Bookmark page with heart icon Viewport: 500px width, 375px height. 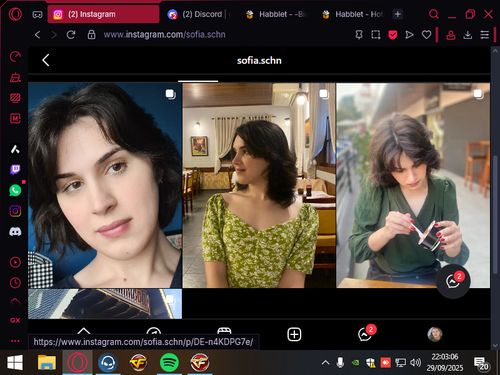[x=426, y=35]
